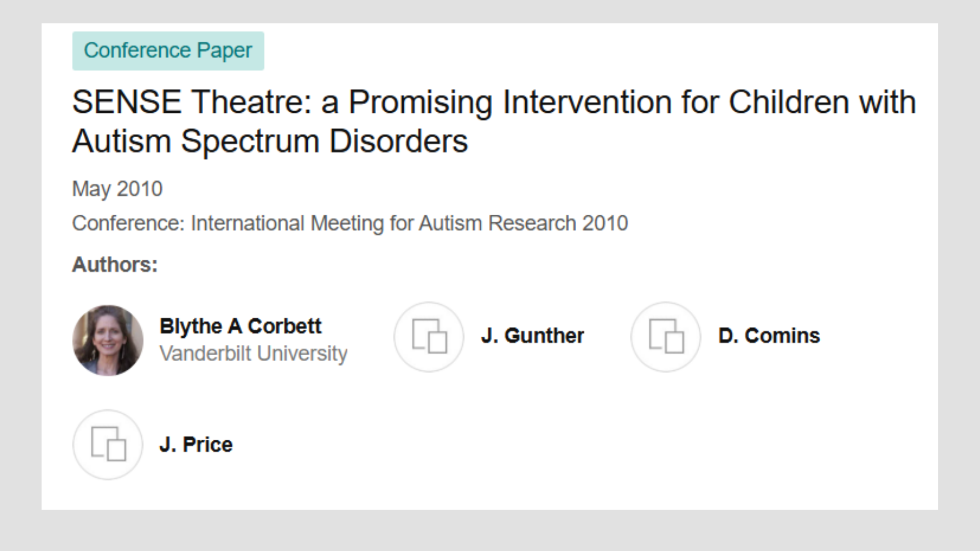The image size is (980, 551).
Task: Open the D. Comins author name link
Action: [x=769, y=336]
